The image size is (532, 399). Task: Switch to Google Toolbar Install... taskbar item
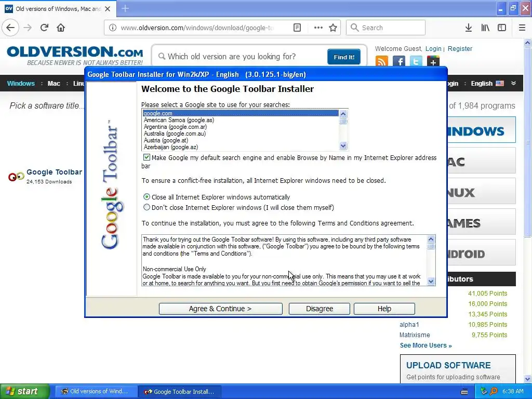pos(180,392)
